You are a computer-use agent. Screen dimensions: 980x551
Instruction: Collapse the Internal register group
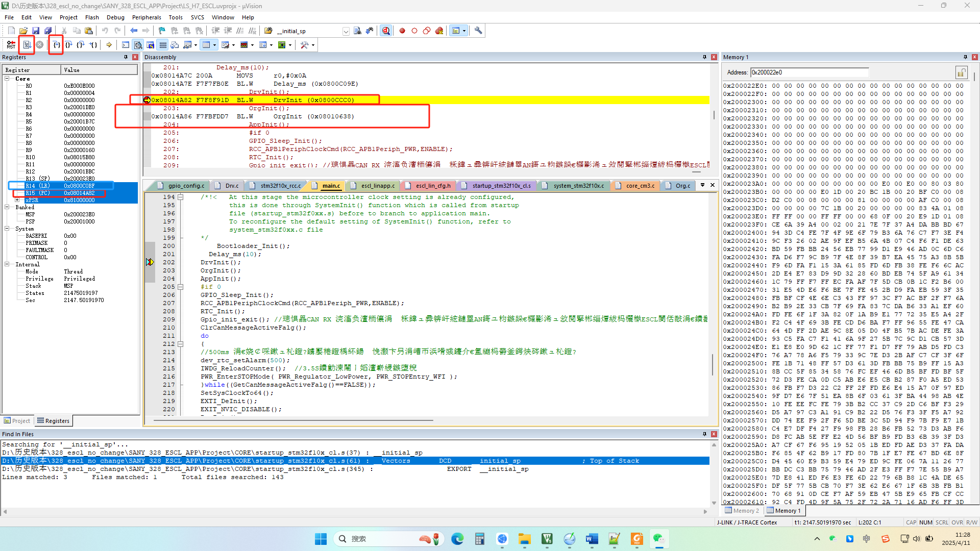(x=7, y=264)
